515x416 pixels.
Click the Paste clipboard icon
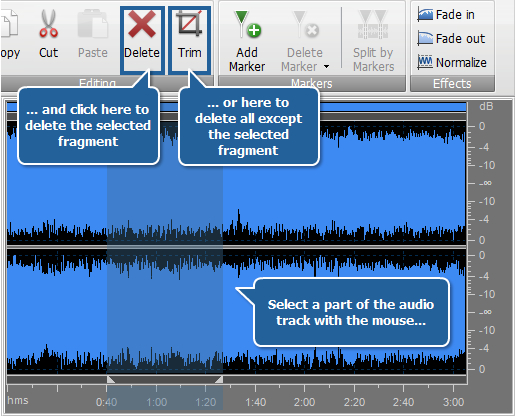click(93, 24)
